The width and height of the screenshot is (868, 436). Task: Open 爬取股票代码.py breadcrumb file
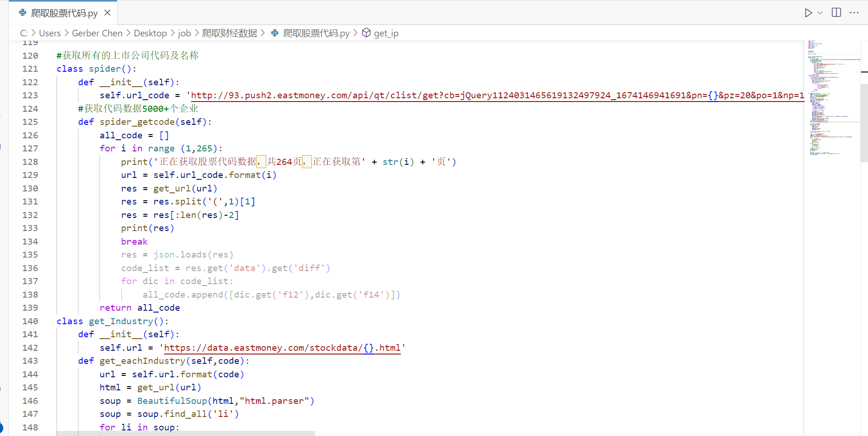coord(316,33)
